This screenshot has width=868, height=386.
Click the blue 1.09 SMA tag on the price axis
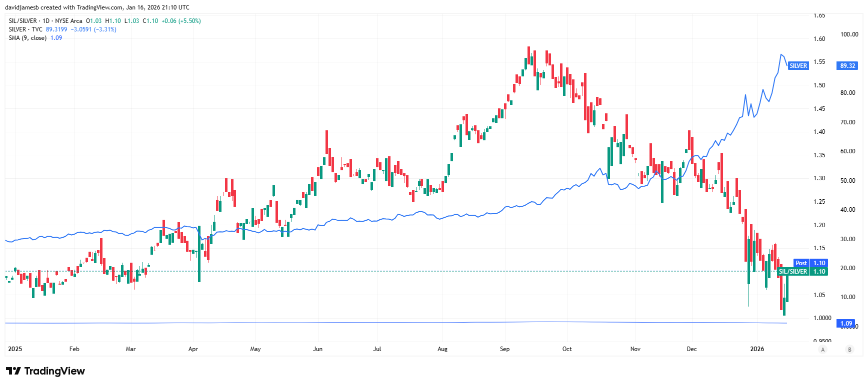(x=846, y=324)
